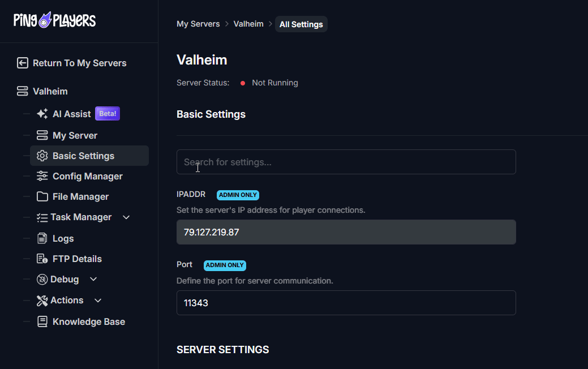Expand the Debug submenu chevron
The height and width of the screenshot is (369, 588).
pyautogui.click(x=93, y=280)
